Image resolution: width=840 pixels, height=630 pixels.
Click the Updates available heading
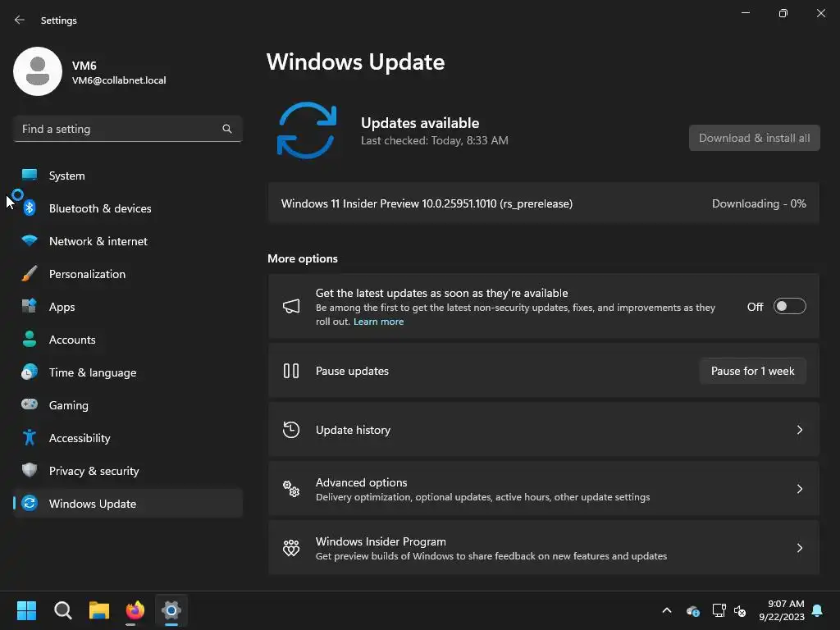coord(420,123)
